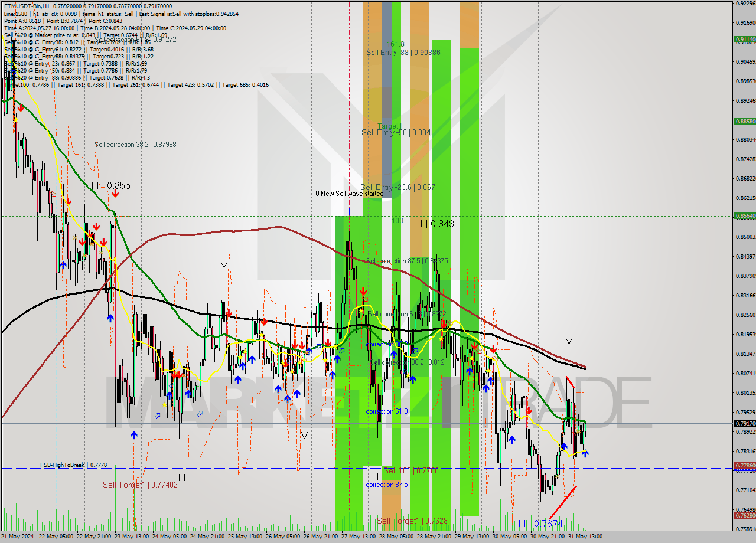Click the green 0.91140 price tag

click(x=745, y=40)
